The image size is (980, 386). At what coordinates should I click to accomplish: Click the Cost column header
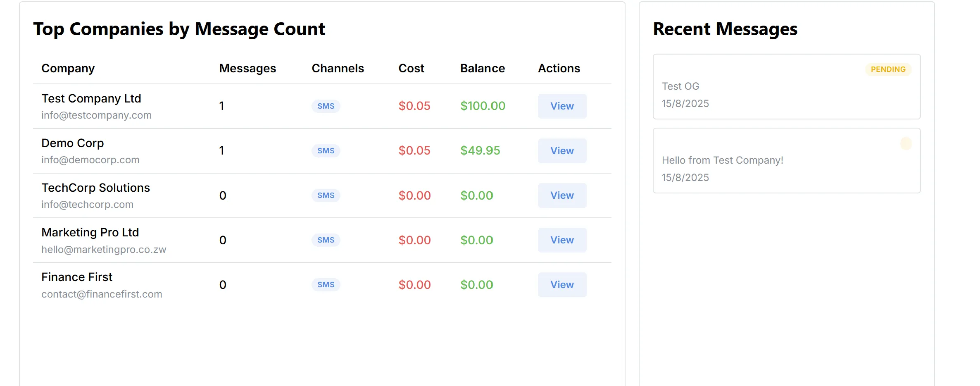click(411, 68)
